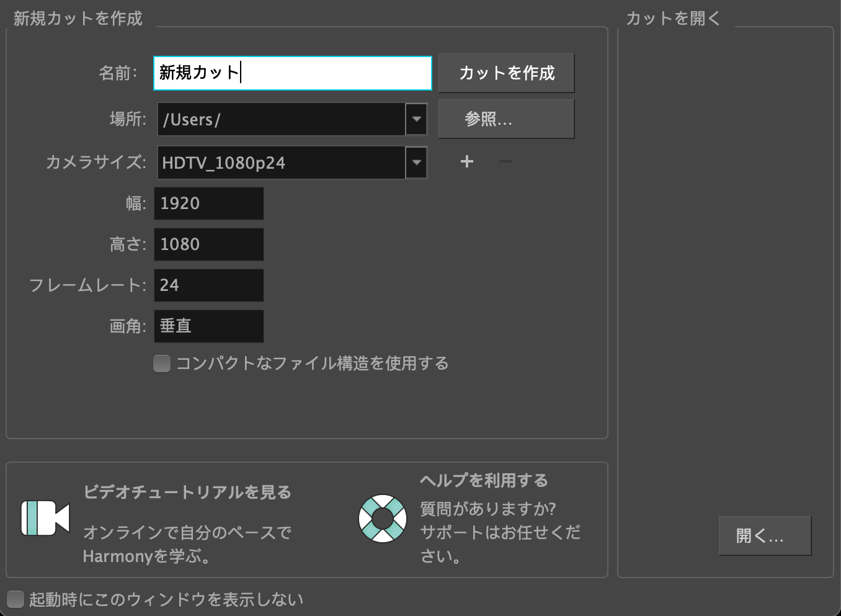Click the 参照... browse button
Screen dimensions: 841x616
point(506,119)
